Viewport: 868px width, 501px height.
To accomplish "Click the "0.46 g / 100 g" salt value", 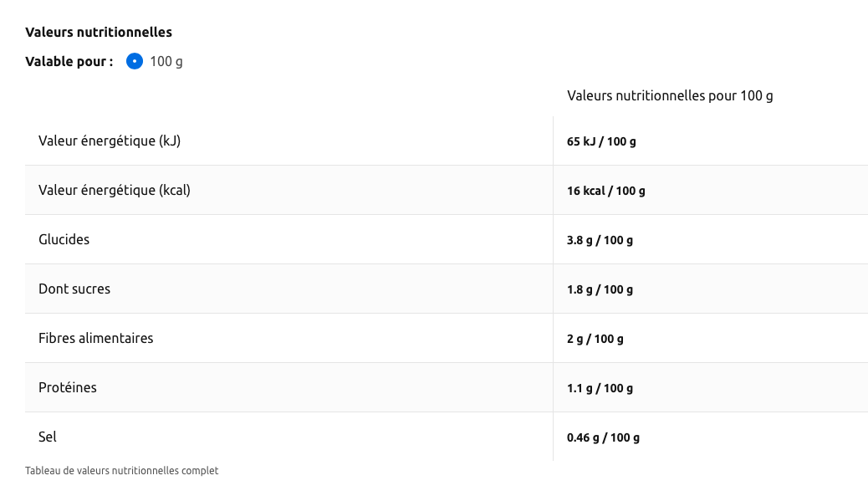I will pos(603,437).
